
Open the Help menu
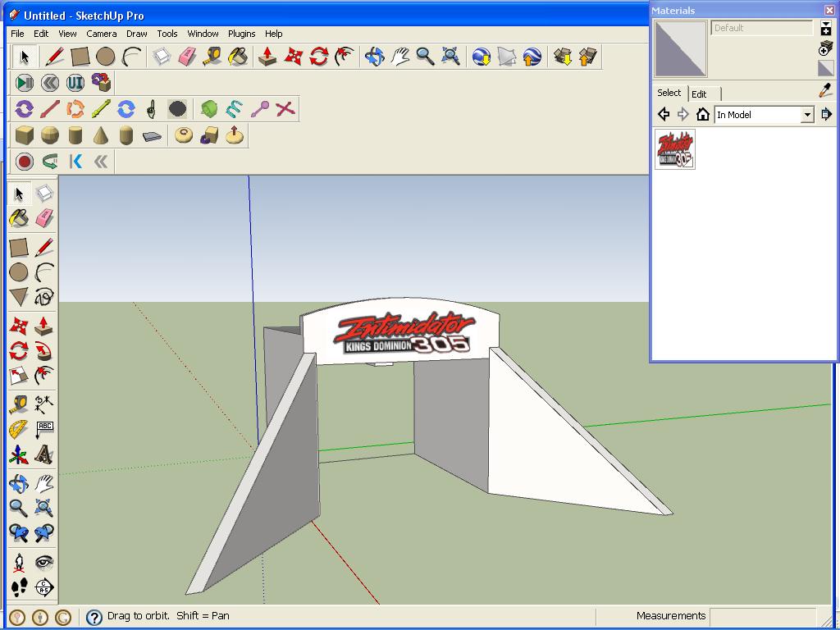[274, 33]
